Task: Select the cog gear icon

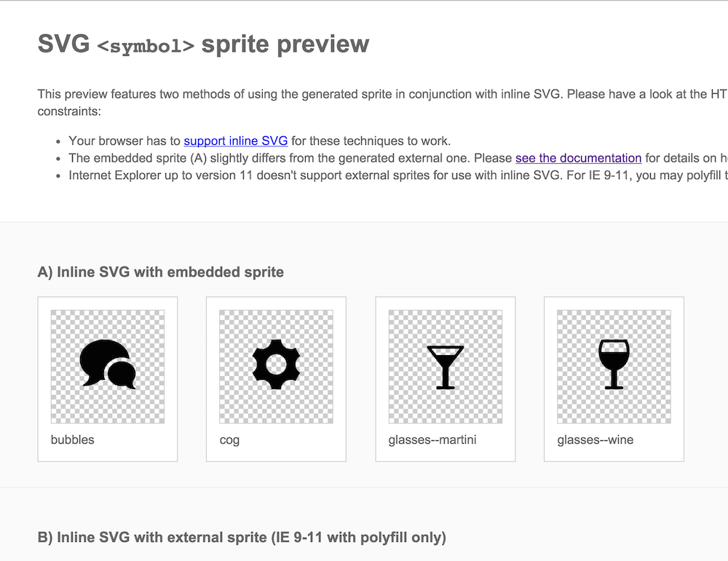Action: (276, 364)
